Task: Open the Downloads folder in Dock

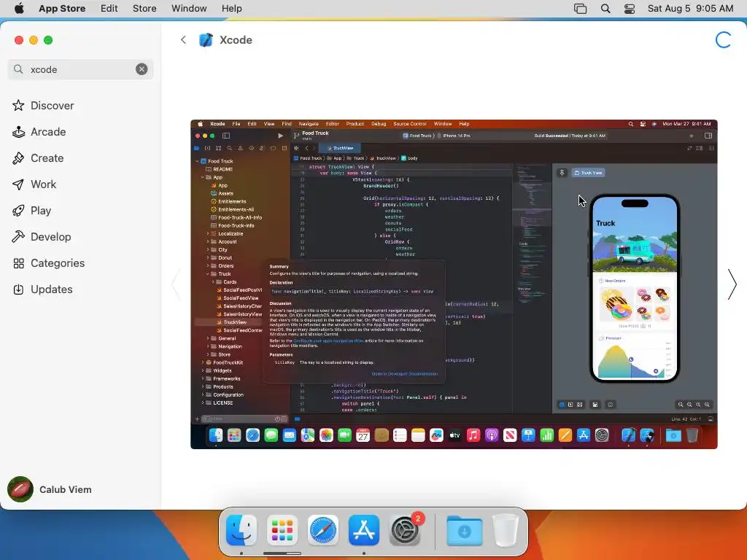Action: click(x=465, y=530)
